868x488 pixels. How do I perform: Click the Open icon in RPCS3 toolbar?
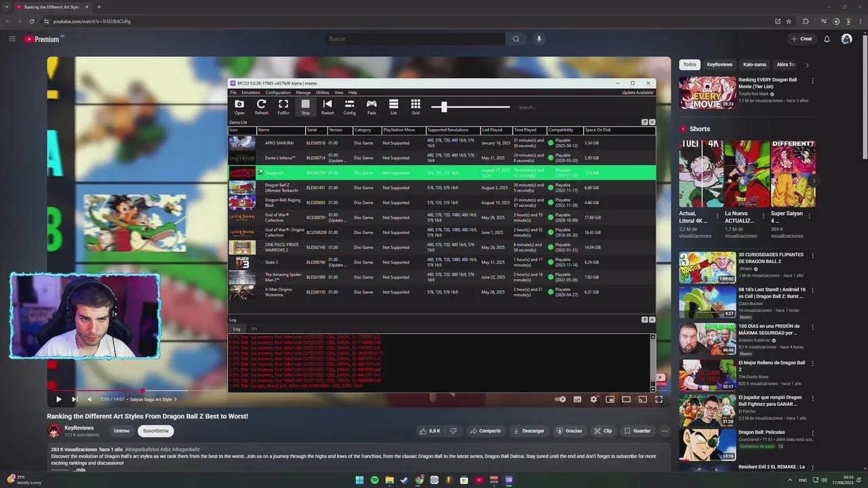tap(239, 106)
